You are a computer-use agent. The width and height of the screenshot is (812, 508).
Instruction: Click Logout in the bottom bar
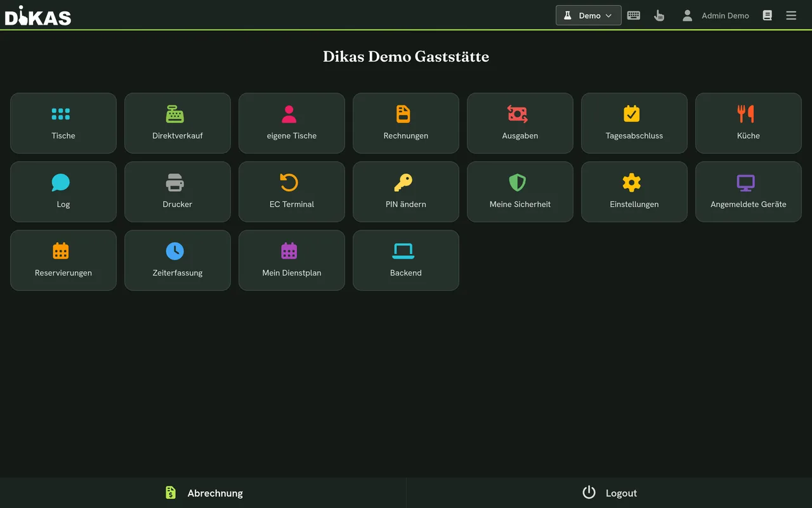click(609, 493)
